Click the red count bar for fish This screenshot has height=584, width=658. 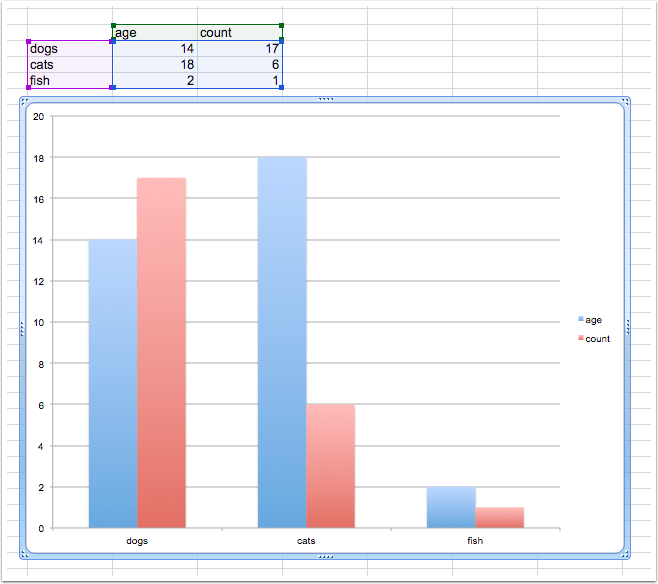(x=499, y=517)
